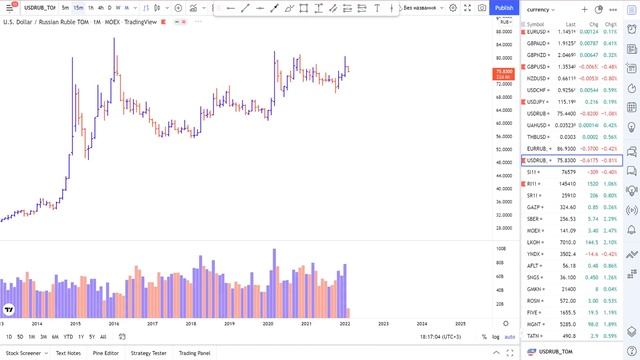Toggle percentage scale mode
The height and width of the screenshot is (360, 640).
(484, 337)
